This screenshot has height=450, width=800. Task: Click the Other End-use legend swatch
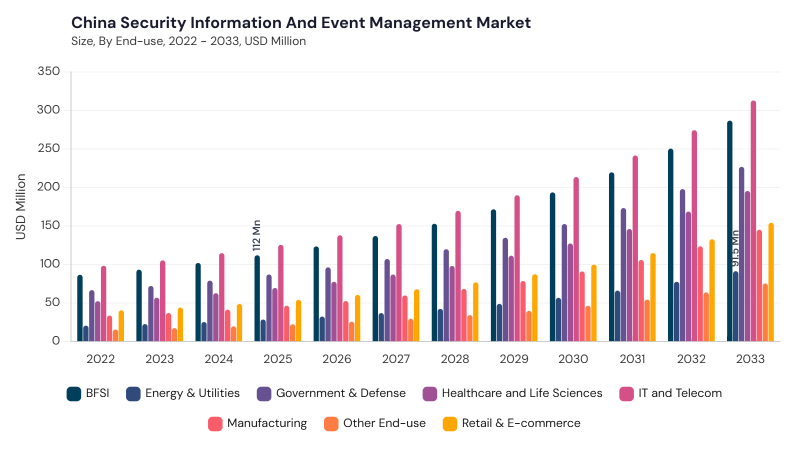[x=331, y=424]
